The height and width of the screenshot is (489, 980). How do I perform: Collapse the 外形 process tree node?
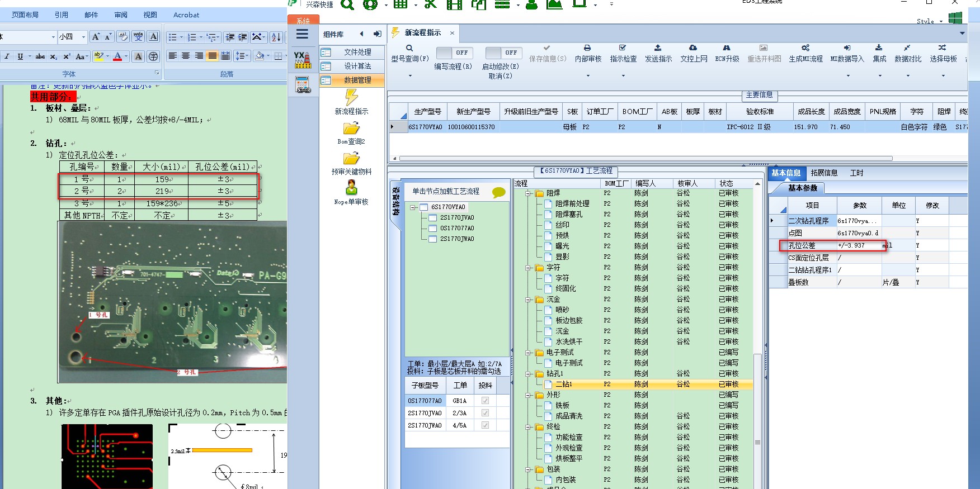click(x=529, y=395)
